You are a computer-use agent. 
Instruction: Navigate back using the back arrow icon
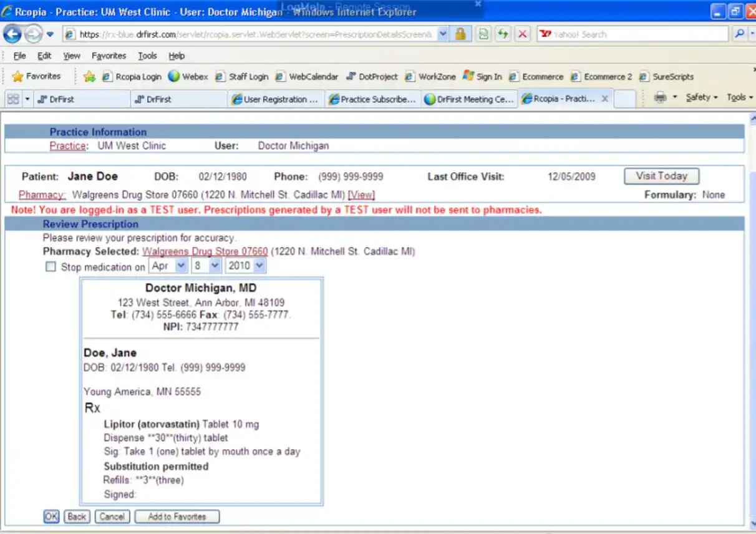tap(12, 34)
